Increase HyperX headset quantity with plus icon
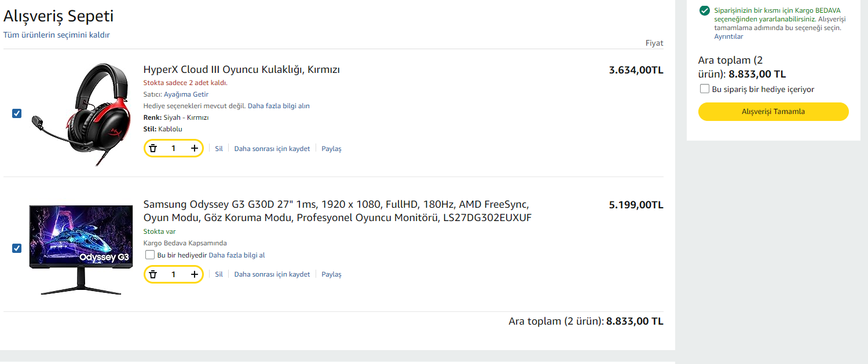 [x=195, y=149]
